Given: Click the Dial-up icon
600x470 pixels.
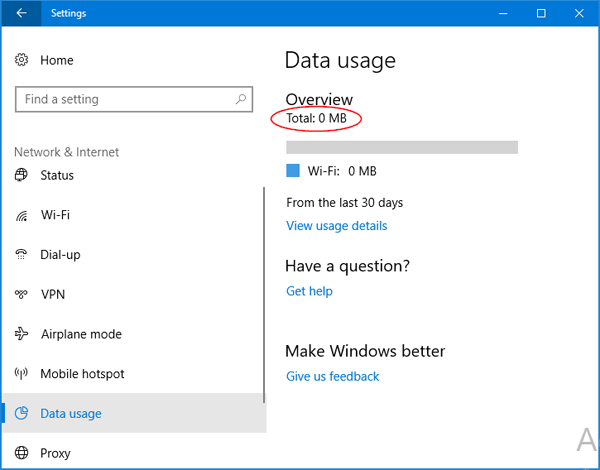Looking at the screenshot, I should click(21, 255).
